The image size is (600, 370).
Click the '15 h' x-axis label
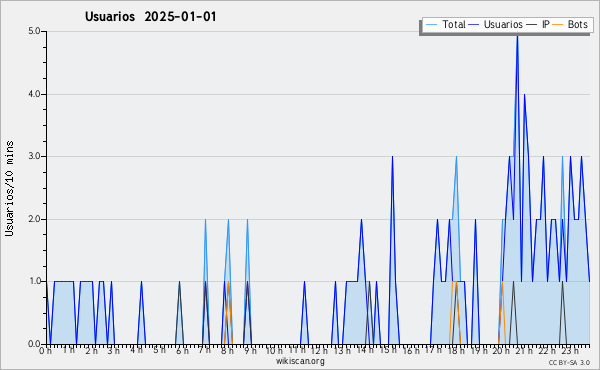click(388, 350)
